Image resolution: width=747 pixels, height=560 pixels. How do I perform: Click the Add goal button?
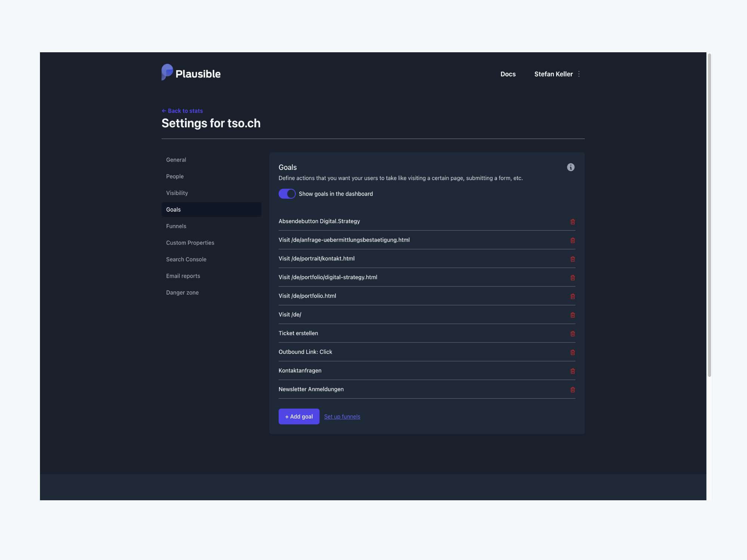(x=299, y=417)
